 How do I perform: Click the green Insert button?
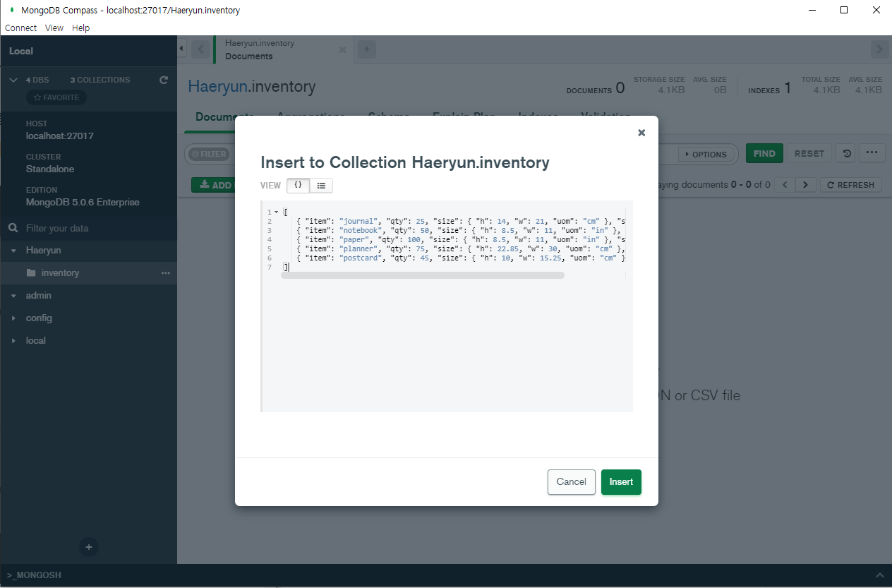pyautogui.click(x=621, y=482)
